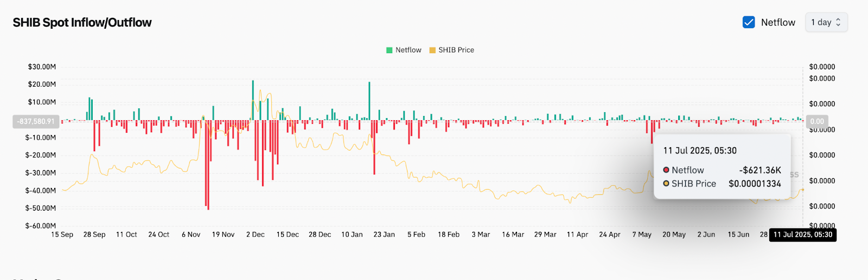This screenshot has height=280, width=868.
Task: Click the 20 May x-axis label
Action: point(674,235)
